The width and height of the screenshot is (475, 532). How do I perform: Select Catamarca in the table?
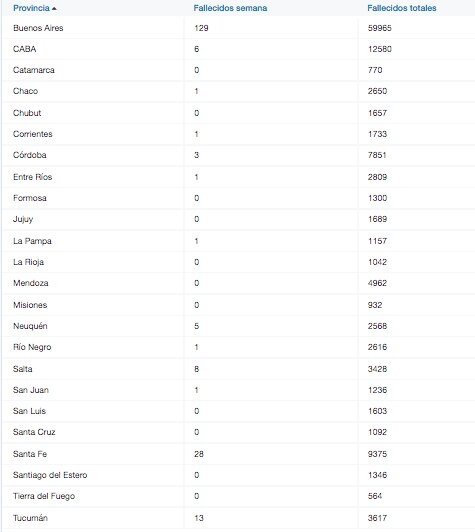point(34,70)
